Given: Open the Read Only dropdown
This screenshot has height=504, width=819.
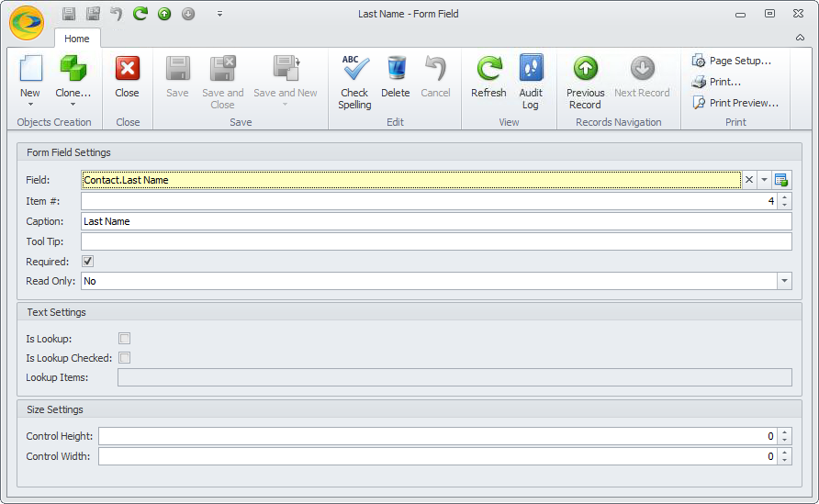Looking at the screenshot, I should click(x=784, y=281).
